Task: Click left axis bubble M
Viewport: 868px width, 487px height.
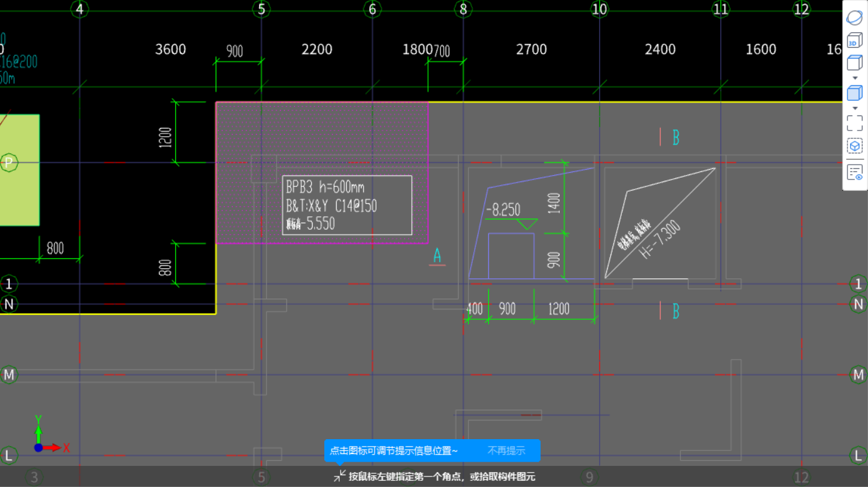Action: point(9,375)
